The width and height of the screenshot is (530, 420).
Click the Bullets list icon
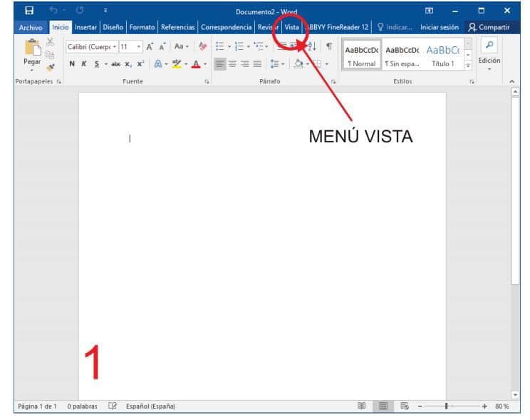pos(220,46)
